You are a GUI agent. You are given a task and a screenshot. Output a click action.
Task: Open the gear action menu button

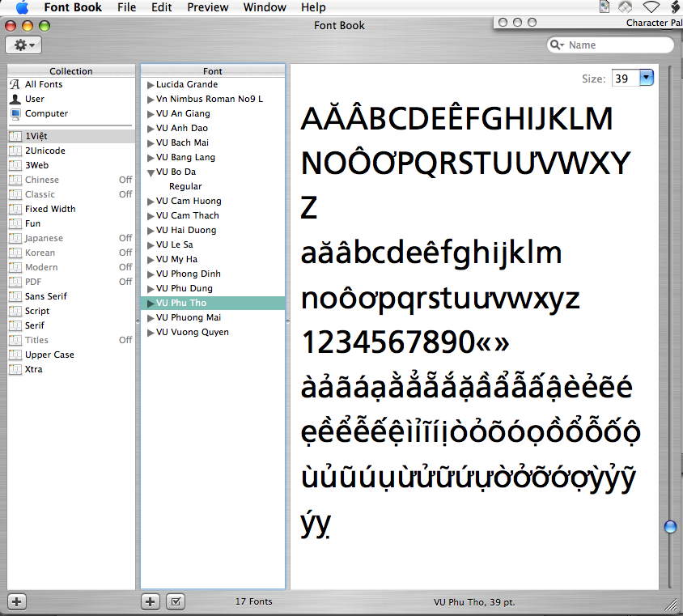pyautogui.click(x=23, y=45)
